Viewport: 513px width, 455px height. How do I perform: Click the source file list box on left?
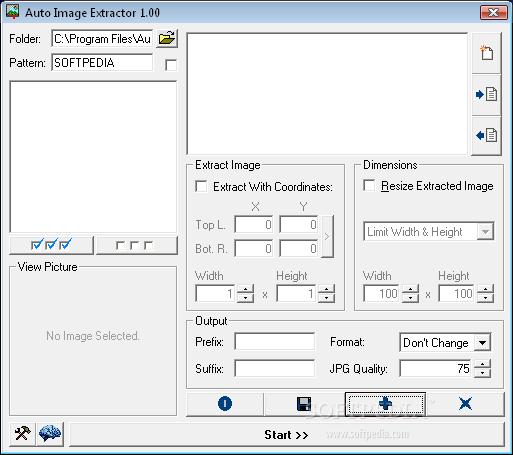coord(93,157)
